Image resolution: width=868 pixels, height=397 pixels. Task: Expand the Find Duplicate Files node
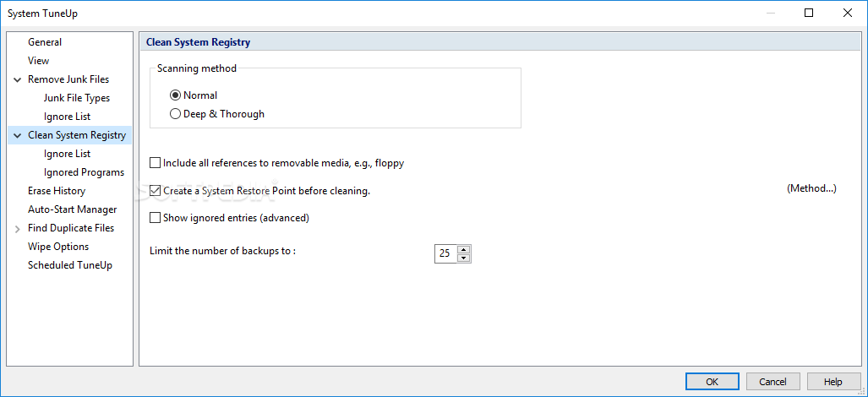coord(17,228)
